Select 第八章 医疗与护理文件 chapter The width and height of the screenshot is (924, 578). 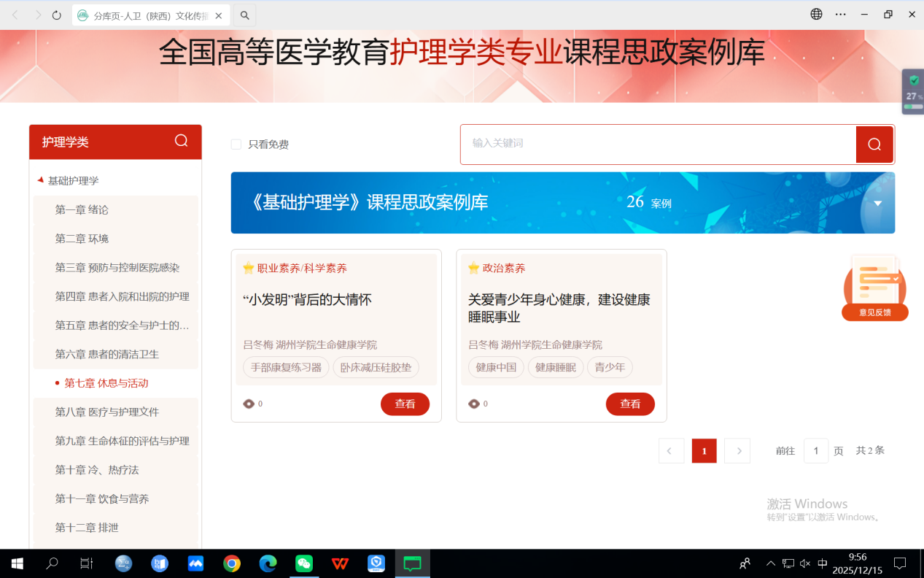(106, 412)
